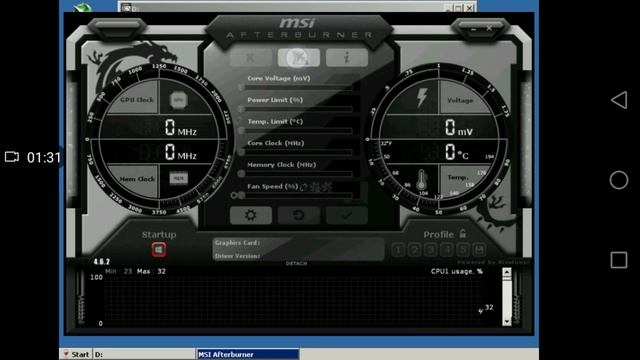
Task: Click the GPU Clock label
Action: 137,100
